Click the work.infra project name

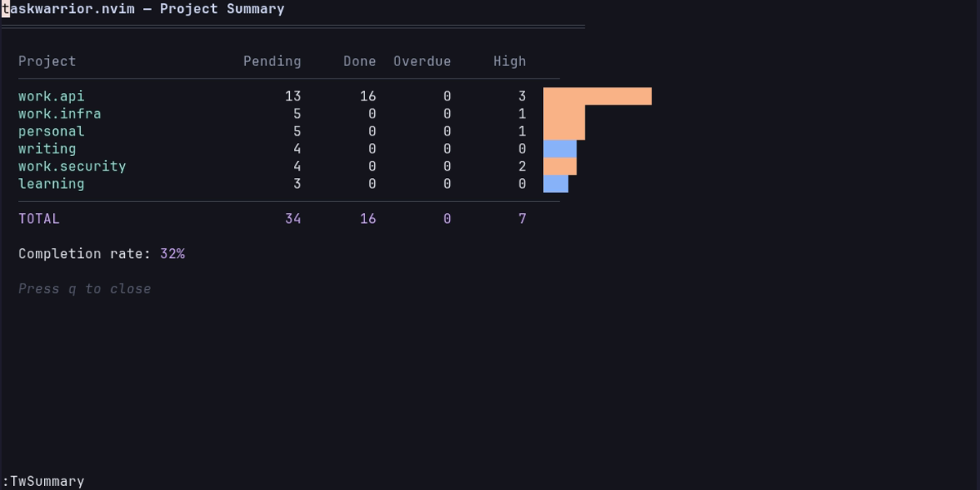pyautogui.click(x=60, y=114)
